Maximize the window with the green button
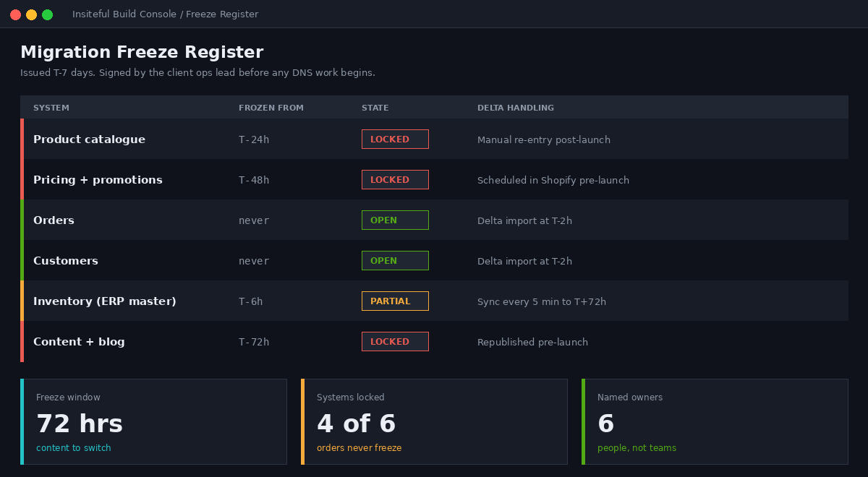 click(x=47, y=14)
